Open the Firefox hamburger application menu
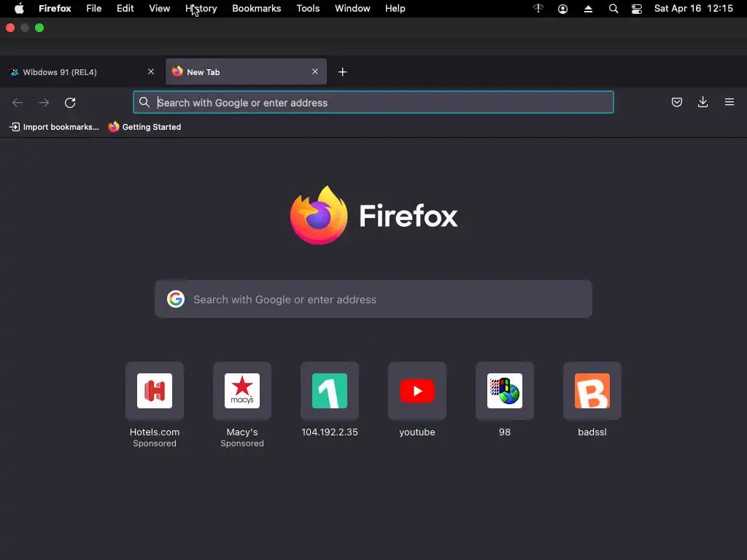This screenshot has height=560, width=747. coord(729,102)
